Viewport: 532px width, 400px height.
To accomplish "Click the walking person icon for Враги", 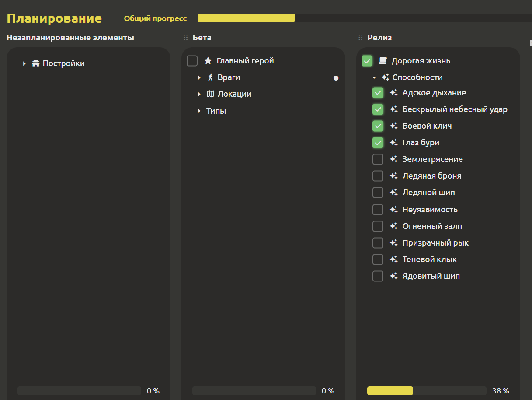I will coord(211,77).
